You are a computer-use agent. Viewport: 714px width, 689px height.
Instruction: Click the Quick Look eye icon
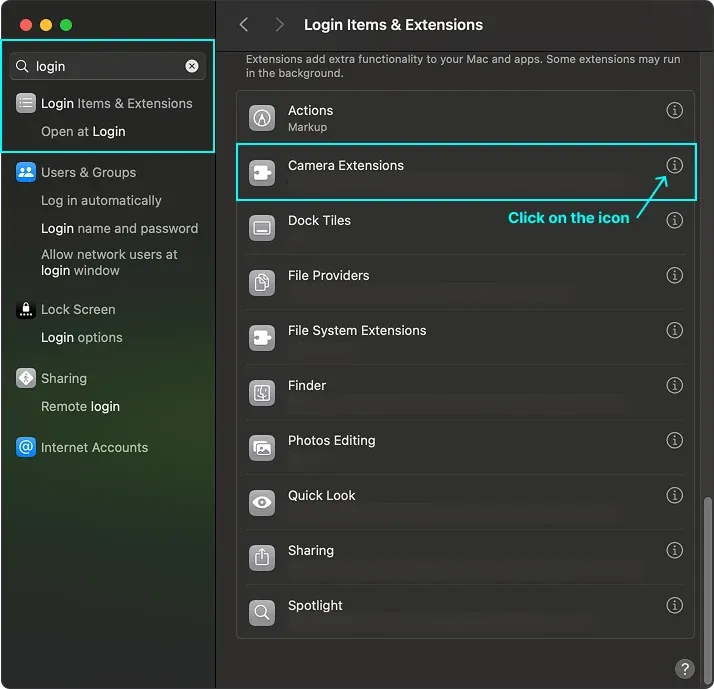coord(262,503)
